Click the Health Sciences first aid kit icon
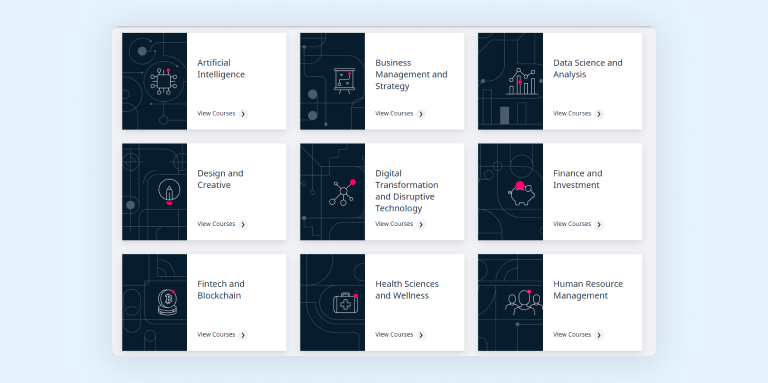 tap(346, 303)
